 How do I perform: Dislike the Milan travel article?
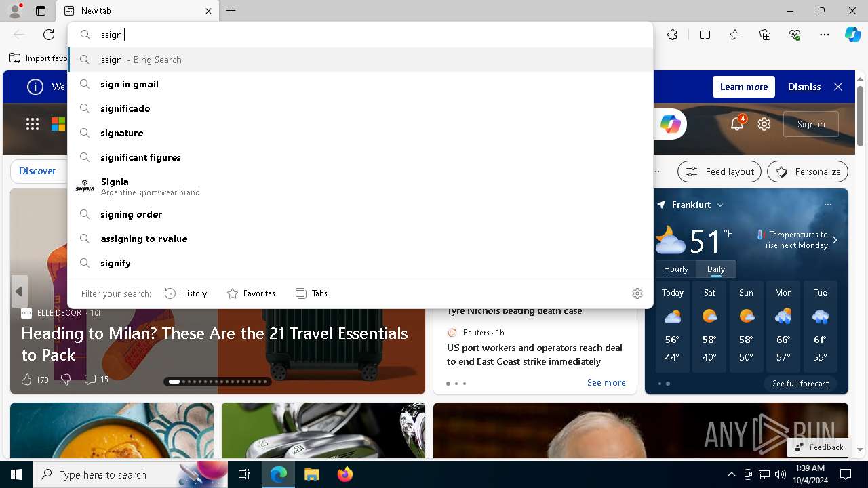pos(66,380)
